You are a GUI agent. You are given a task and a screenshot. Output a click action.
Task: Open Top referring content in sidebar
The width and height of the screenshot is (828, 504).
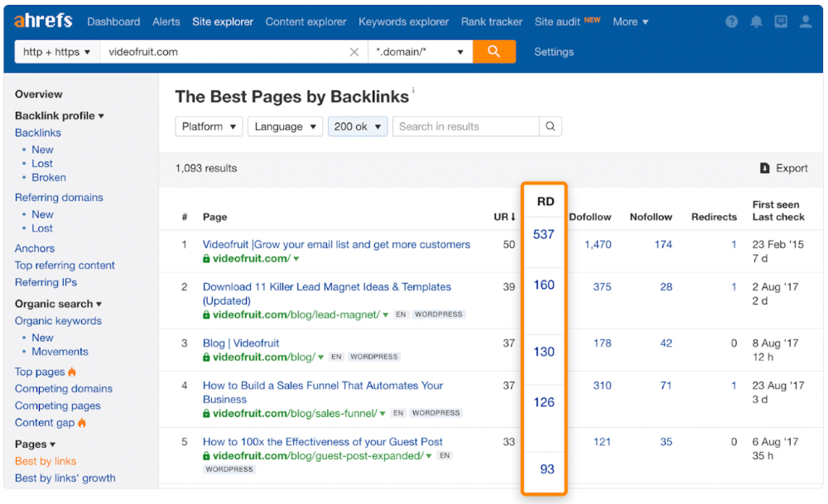(x=65, y=265)
